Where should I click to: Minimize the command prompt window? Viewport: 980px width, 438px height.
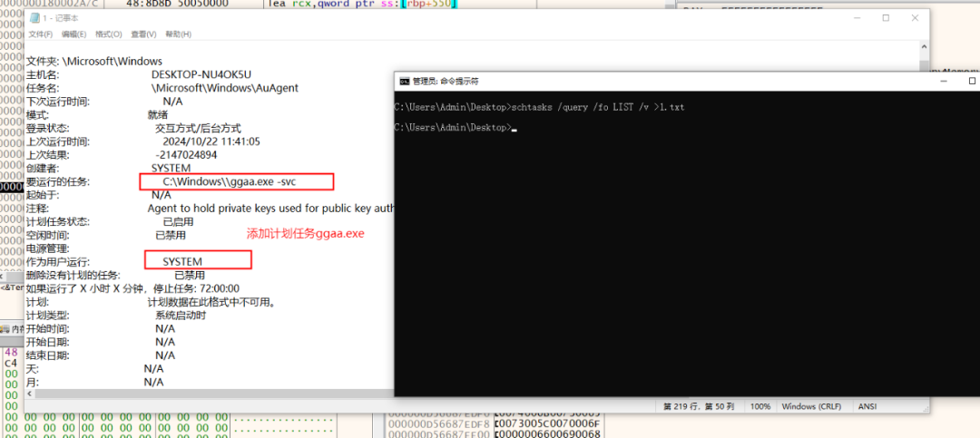944,82
